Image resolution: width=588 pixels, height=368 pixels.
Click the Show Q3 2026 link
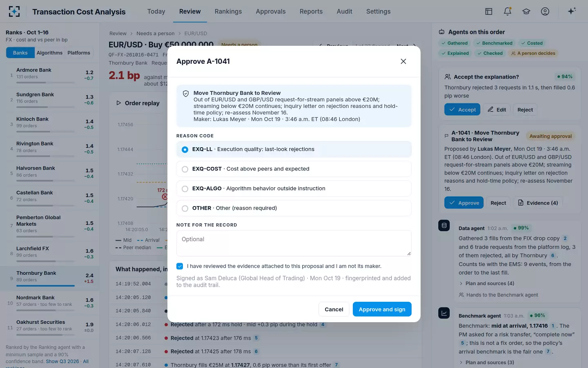[x=62, y=361]
